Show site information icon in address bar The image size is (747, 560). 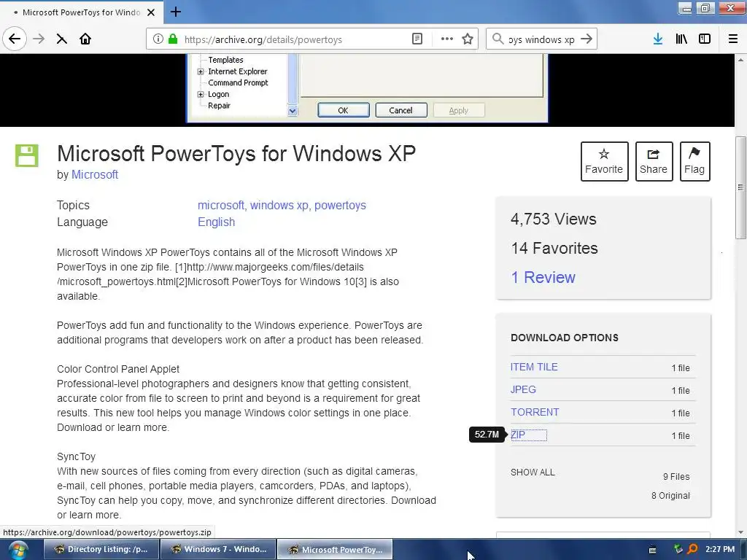pos(158,39)
